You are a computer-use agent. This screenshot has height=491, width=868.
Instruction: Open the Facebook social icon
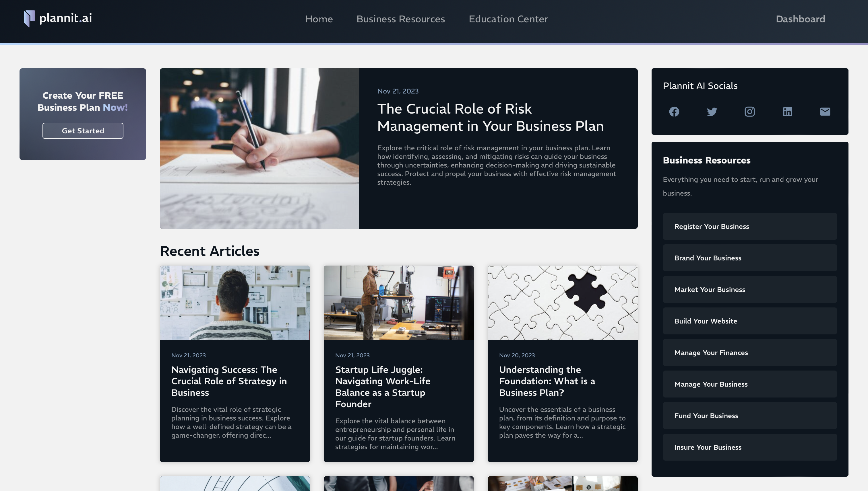(674, 112)
